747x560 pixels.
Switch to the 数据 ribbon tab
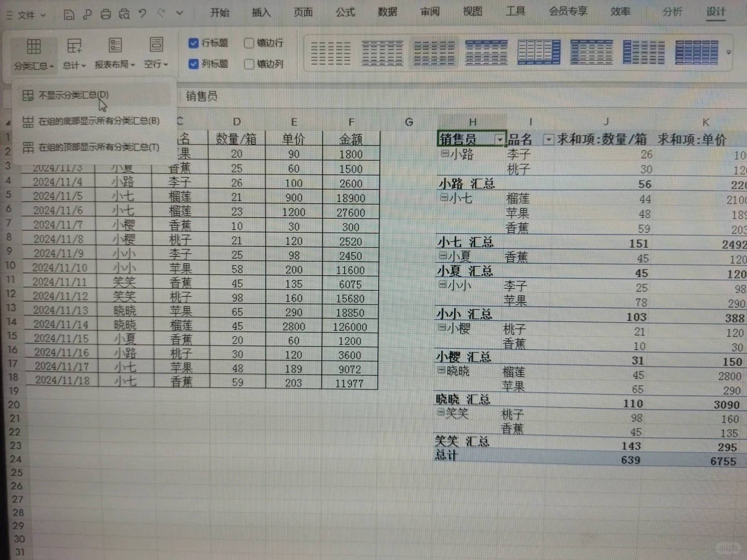pyautogui.click(x=387, y=12)
